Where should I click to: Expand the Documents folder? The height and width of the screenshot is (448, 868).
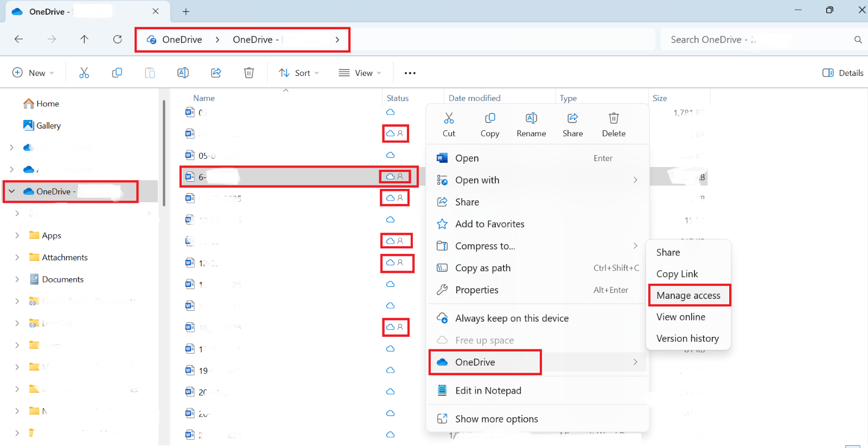point(17,279)
